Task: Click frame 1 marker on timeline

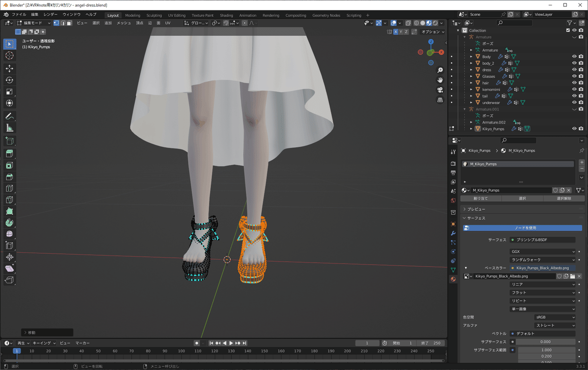Action: point(16,351)
